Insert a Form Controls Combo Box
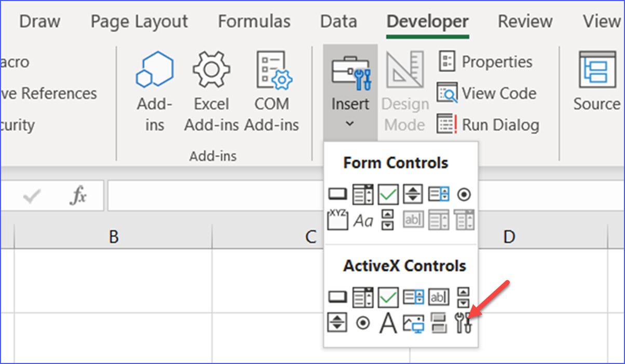Image resolution: width=625 pixels, height=364 pixels. (x=363, y=194)
